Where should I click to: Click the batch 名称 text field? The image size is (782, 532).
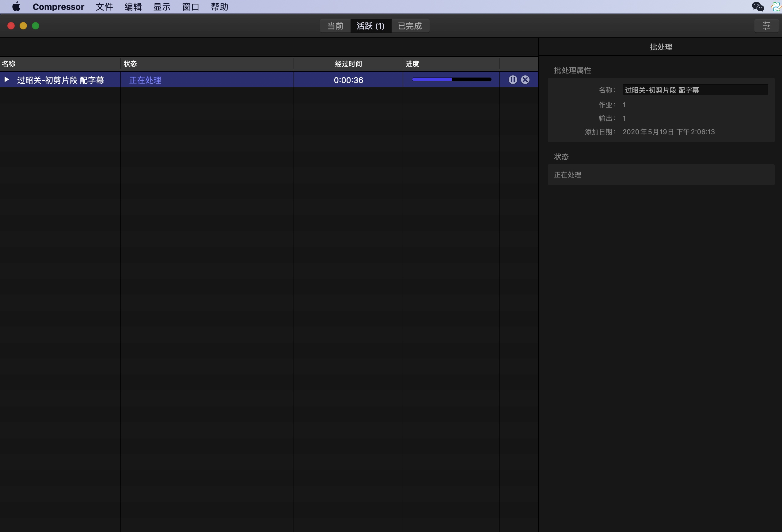pos(695,90)
